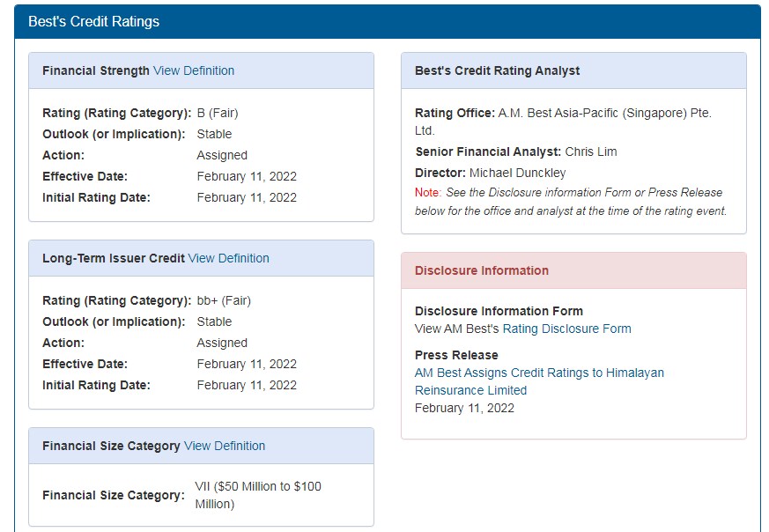Click the Best's Credit Ratings panel header

tap(94, 21)
